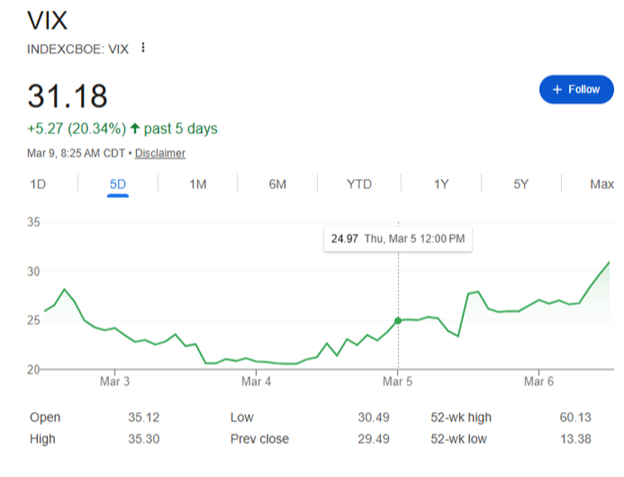
Task: Show Max time range chart
Action: [x=602, y=184]
